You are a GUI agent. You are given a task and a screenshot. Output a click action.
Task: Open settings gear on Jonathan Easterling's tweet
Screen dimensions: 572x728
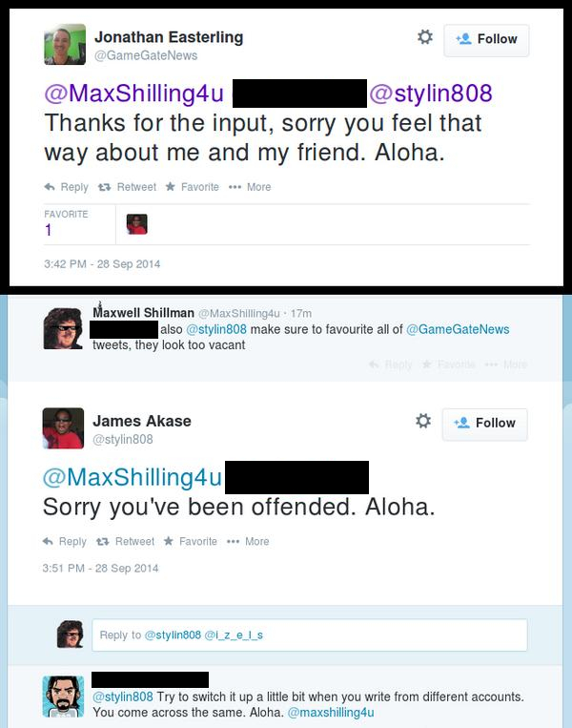click(x=425, y=37)
